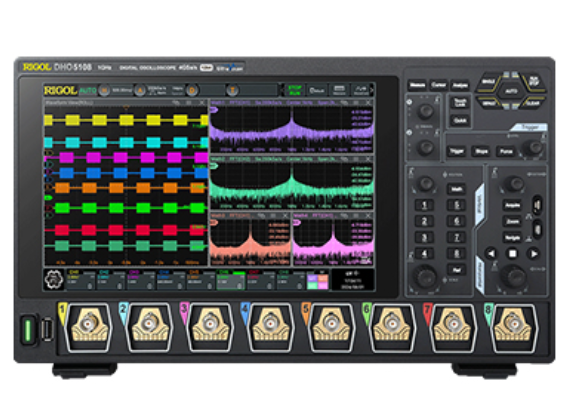
Task: Push the AUTO hexagonal button
Action: [511, 91]
